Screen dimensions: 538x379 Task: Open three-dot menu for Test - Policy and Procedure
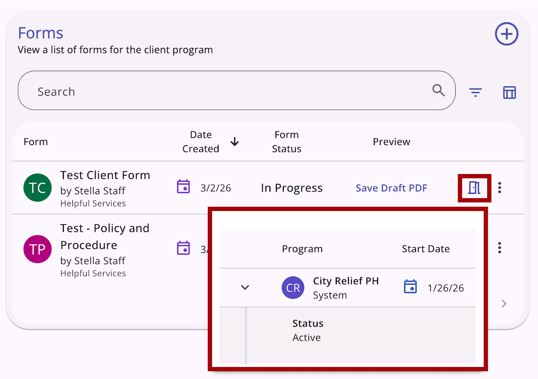coord(500,248)
